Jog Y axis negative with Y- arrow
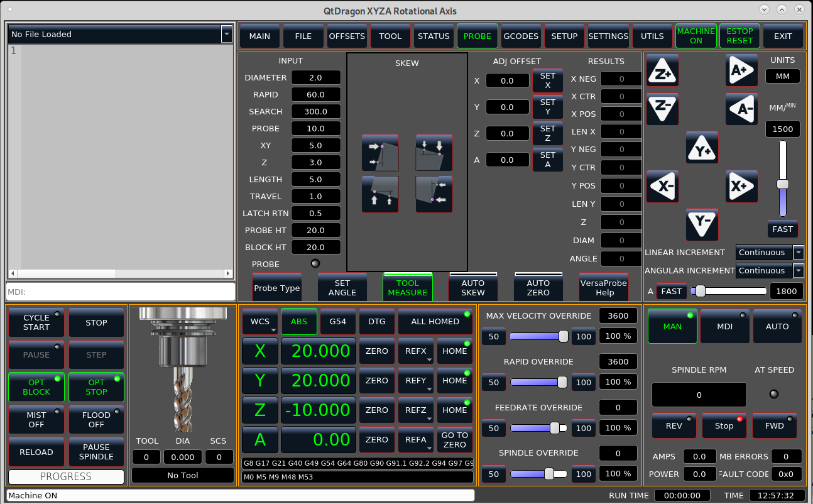The image size is (813, 504). pyautogui.click(x=702, y=224)
